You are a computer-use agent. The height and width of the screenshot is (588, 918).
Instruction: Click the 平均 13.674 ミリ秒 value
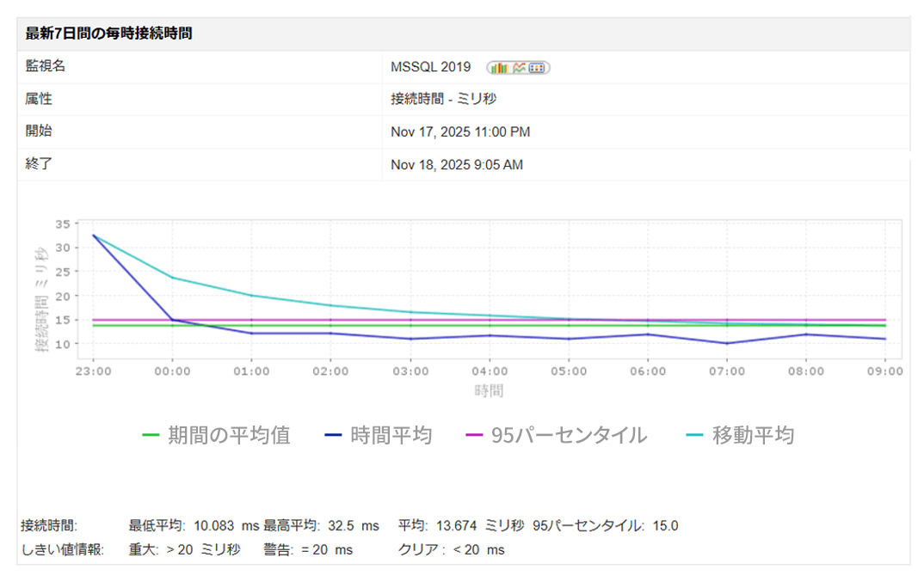[461, 525]
